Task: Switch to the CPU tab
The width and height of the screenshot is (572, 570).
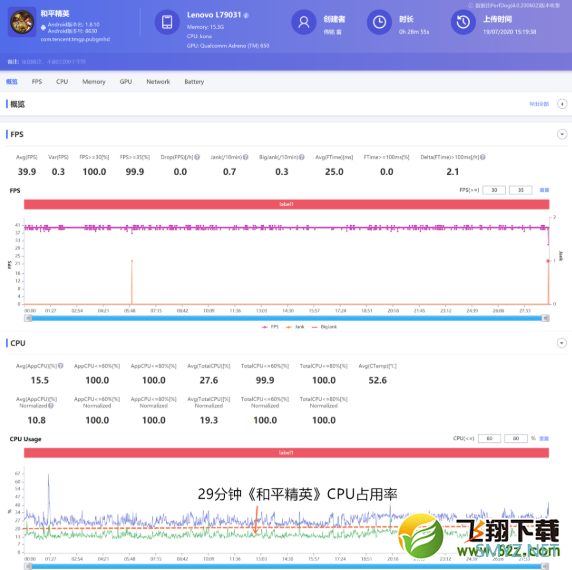Action: point(62,82)
